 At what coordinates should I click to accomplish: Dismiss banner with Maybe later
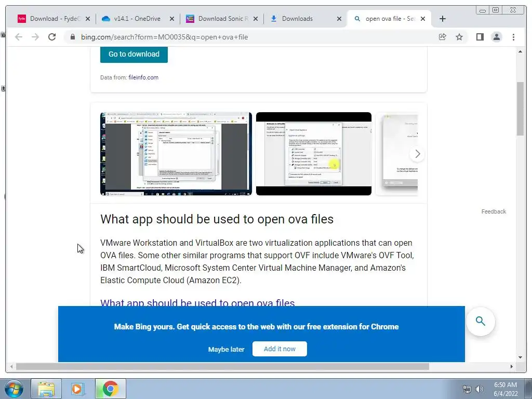226,349
